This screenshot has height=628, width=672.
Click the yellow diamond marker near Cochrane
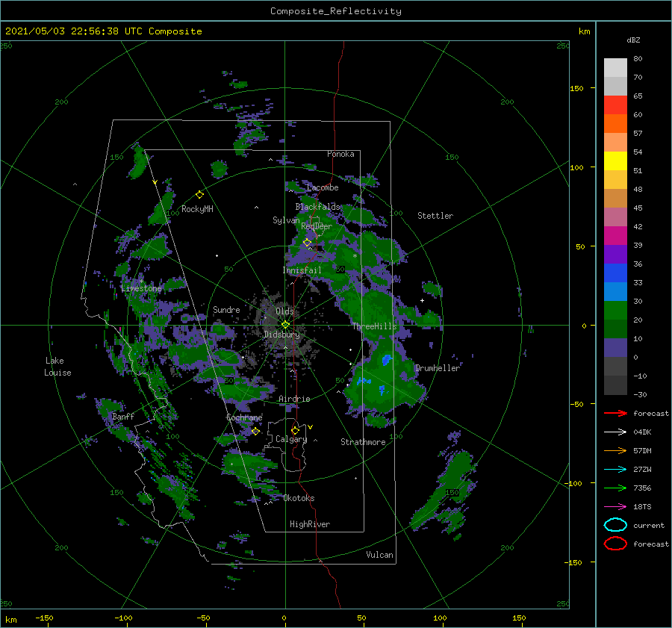point(255,431)
